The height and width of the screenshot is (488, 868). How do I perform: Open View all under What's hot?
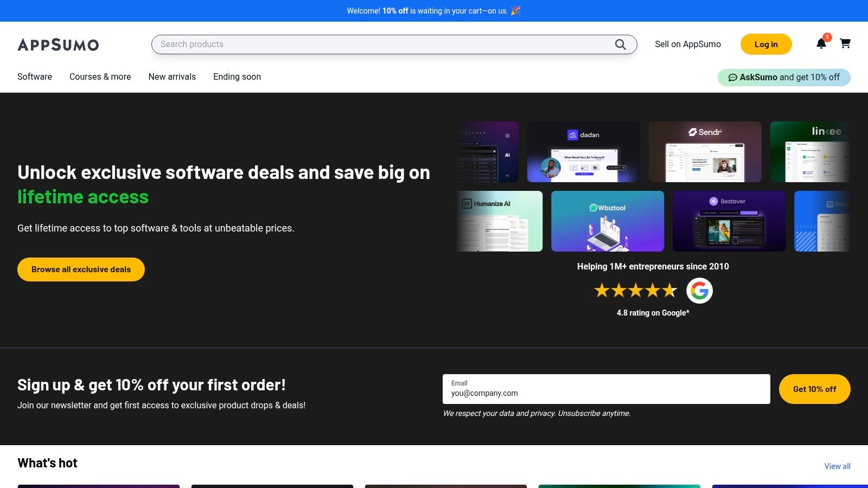[837, 466]
